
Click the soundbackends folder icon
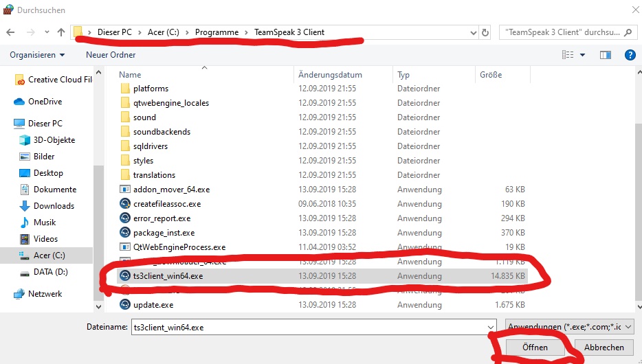125,132
